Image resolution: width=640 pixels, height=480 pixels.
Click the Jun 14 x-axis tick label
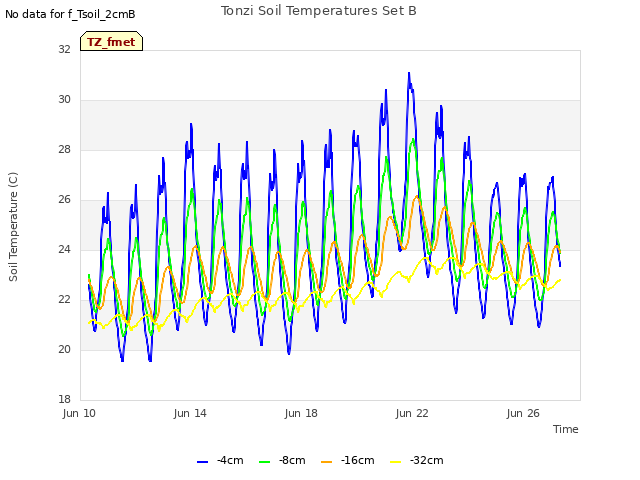(190, 413)
